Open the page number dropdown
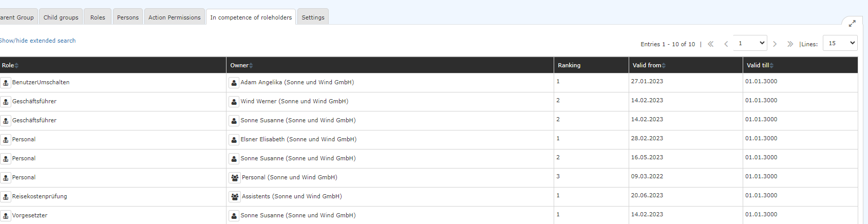 point(750,43)
